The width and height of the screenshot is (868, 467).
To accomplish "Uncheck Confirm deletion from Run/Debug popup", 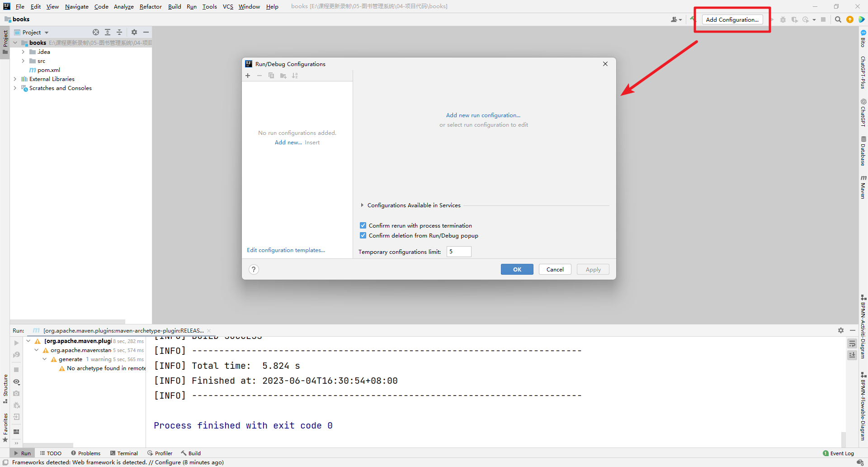I will [363, 235].
